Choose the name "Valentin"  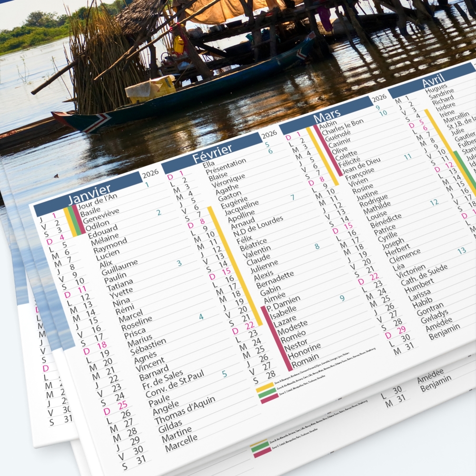point(257,252)
